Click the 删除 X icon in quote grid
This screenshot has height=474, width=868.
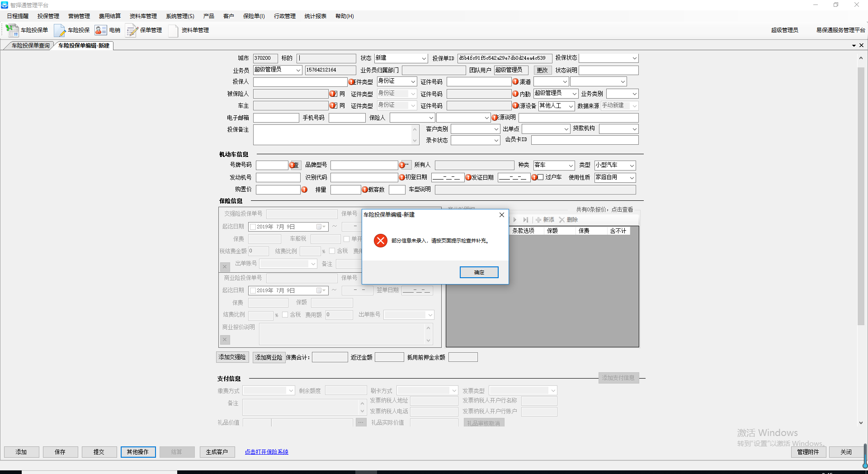point(562,220)
